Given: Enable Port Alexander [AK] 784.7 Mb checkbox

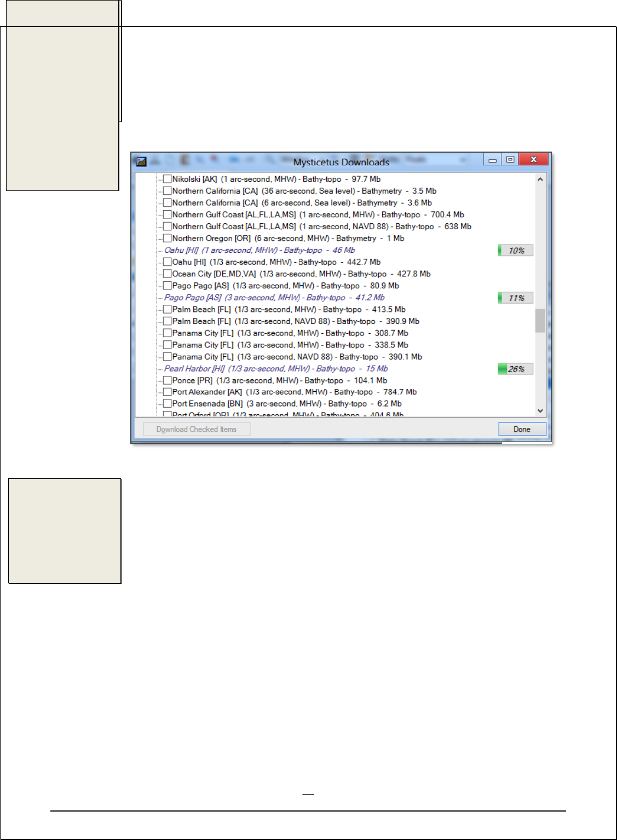Looking at the screenshot, I should coord(168,392).
